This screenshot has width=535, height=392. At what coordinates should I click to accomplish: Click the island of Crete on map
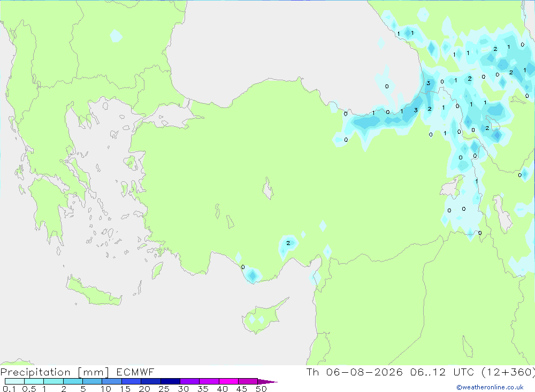94,291
